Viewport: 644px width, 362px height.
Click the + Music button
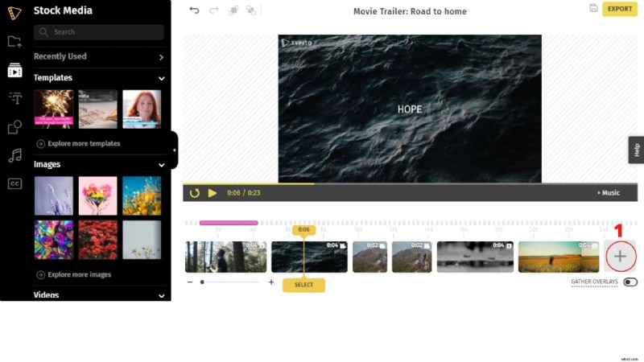tap(609, 193)
